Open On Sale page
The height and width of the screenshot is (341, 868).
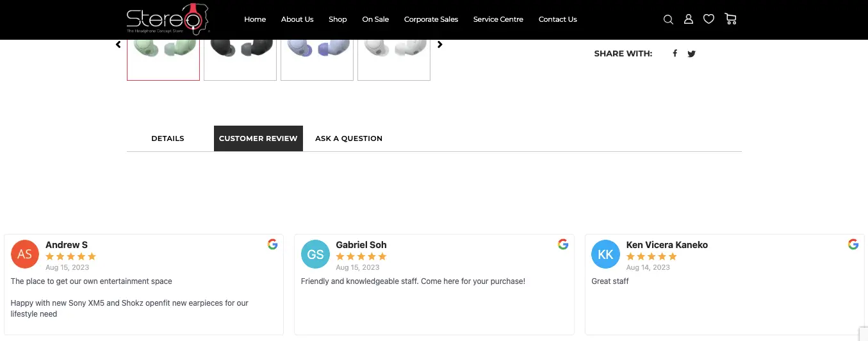375,19
